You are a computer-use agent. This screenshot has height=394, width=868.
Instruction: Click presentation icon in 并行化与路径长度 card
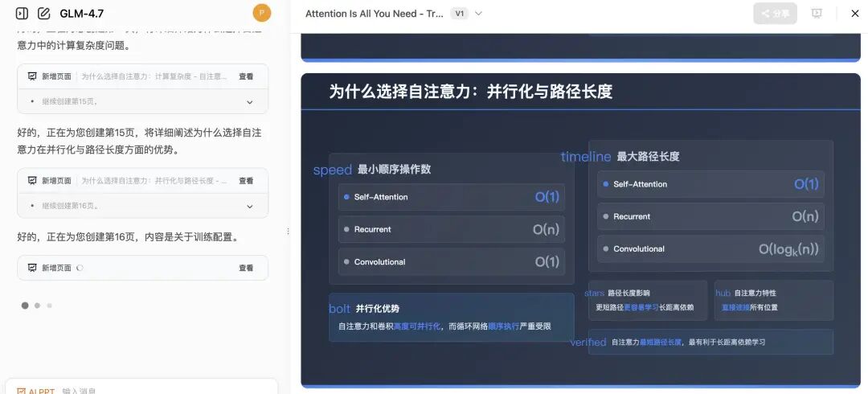[32, 181]
